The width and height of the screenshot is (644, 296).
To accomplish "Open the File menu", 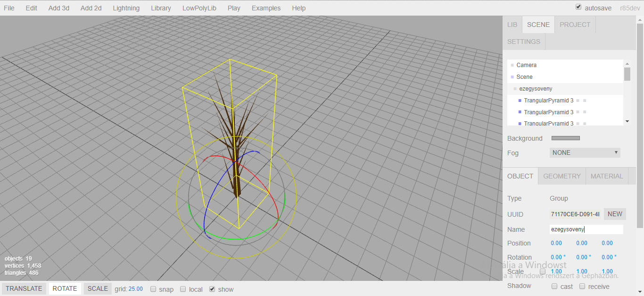I will 9,8.
